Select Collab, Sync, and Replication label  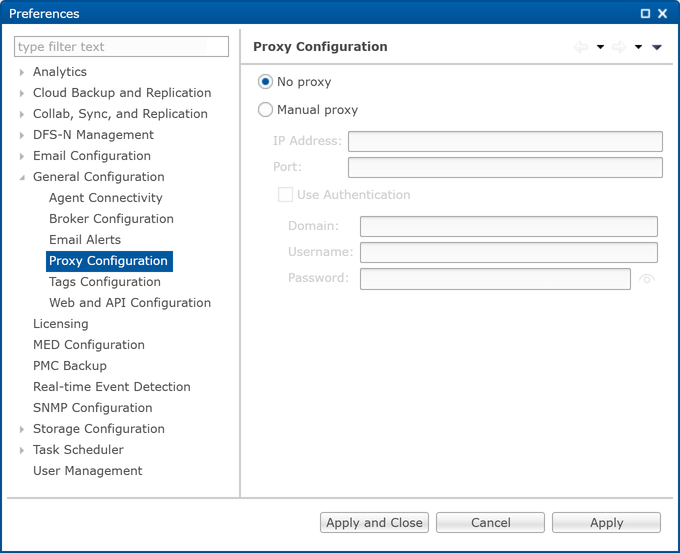[121, 114]
